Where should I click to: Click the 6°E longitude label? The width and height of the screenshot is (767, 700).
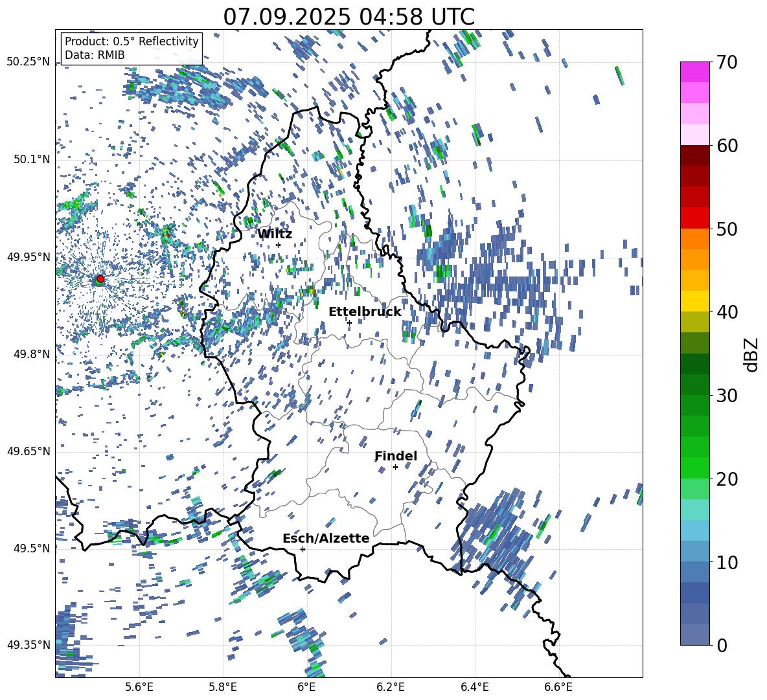(x=306, y=687)
